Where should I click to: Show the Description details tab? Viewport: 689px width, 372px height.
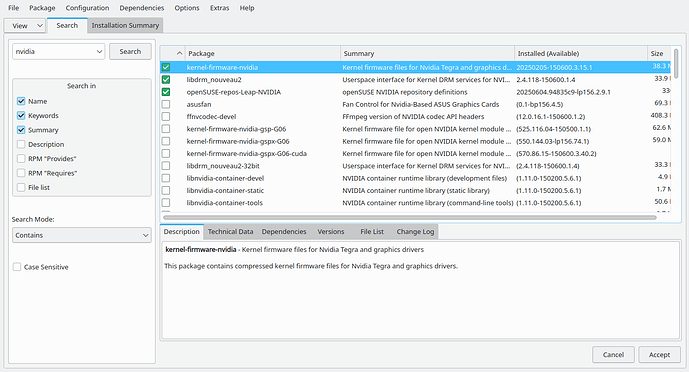[181, 231]
